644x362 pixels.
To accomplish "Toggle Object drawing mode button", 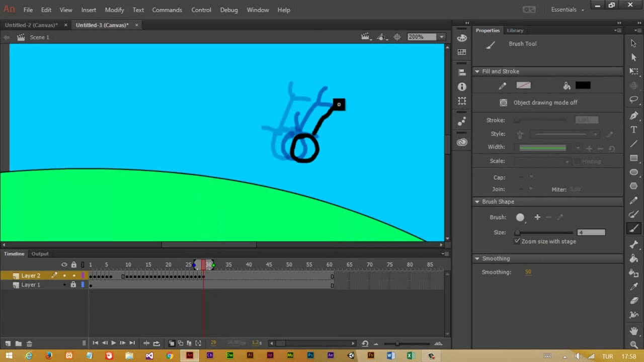I will [x=503, y=103].
